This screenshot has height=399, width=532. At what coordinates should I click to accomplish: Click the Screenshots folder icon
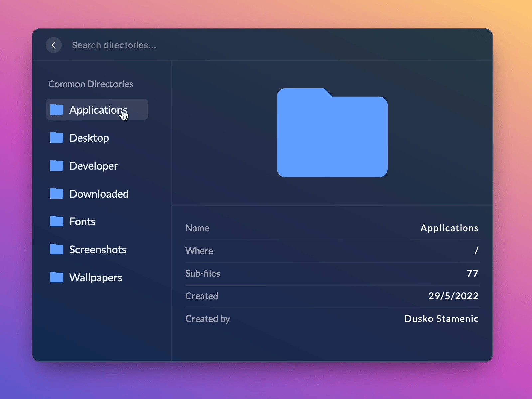56,249
